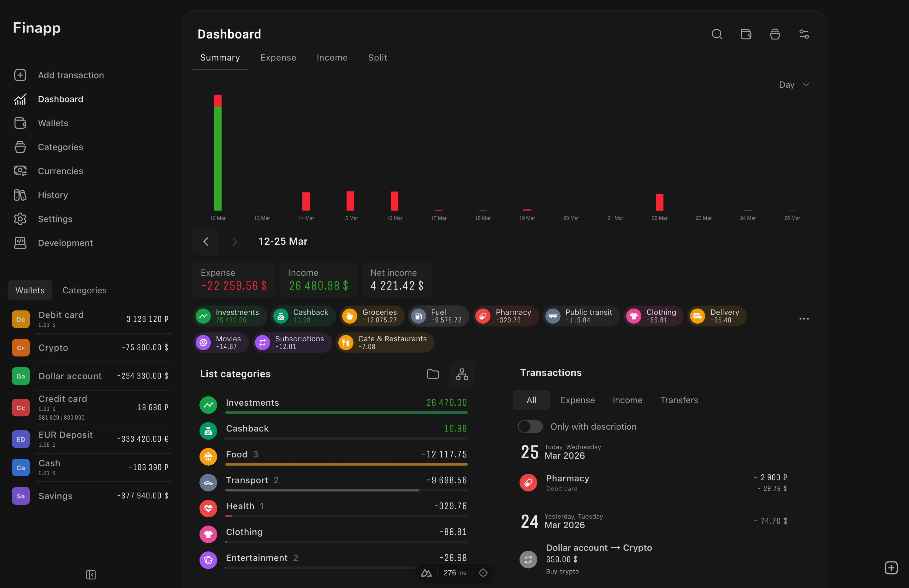This screenshot has width=909, height=588.
Task: Click the Net income 4 221.42 $ card
Action: [x=397, y=280]
